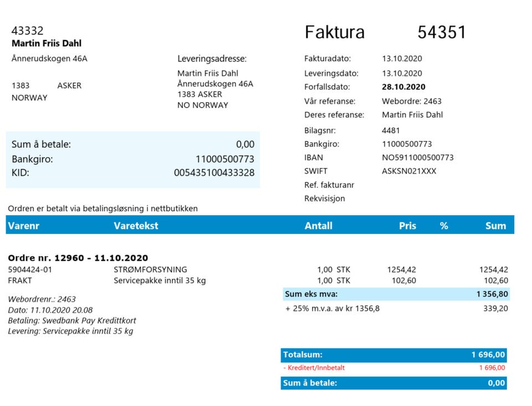Image resolution: width=532 pixels, height=406 pixels.
Task: Click the red "- Kreditert/Innbetalt" label
Action: 314,368
